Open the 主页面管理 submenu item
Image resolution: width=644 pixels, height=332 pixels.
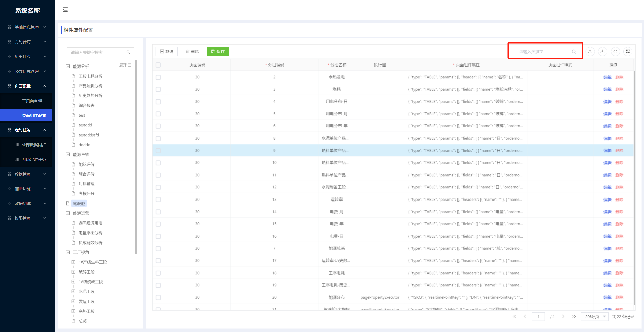(26, 101)
